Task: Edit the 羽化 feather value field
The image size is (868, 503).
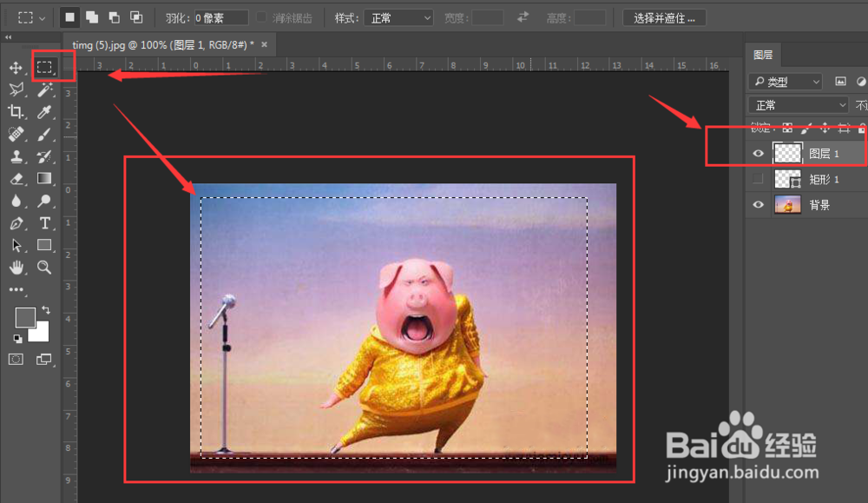Action: [220, 17]
